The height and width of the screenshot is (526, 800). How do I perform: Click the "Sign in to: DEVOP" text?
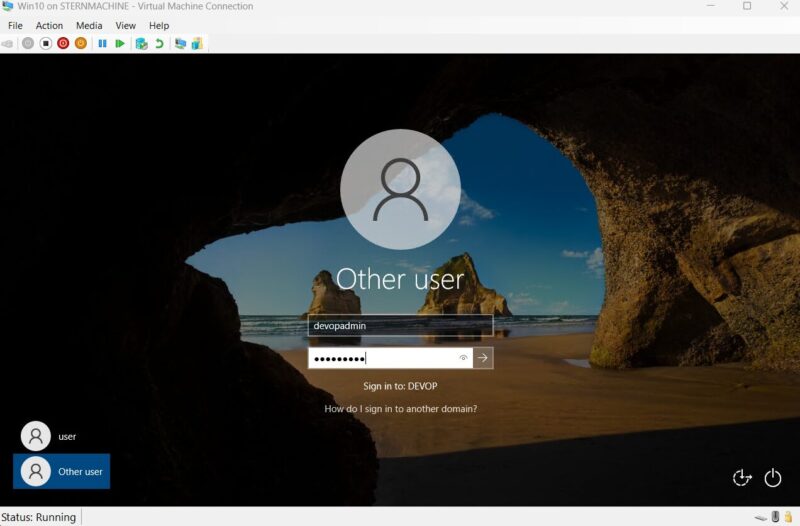[401, 386]
